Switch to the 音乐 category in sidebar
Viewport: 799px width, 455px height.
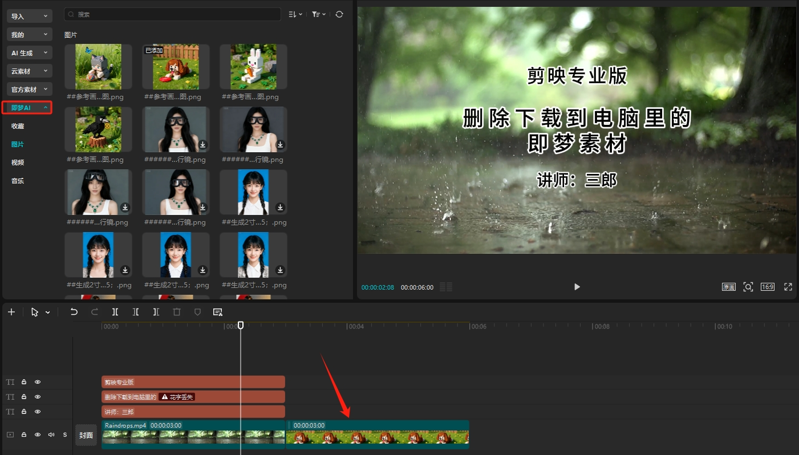pyautogui.click(x=18, y=181)
